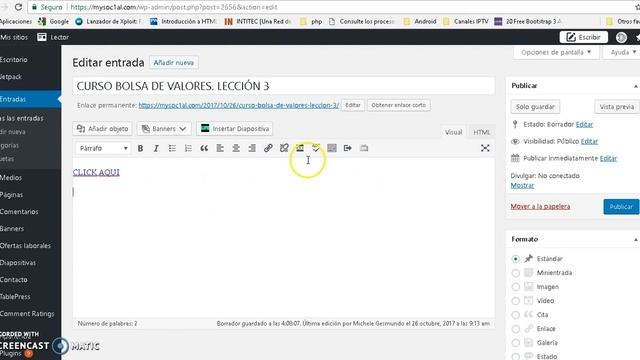640x360 pixels.
Task: Collapse the Publicar panel
Action: coord(636,86)
